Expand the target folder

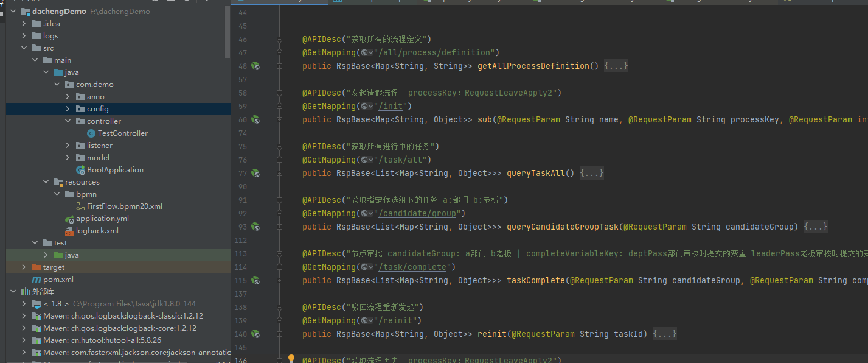click(x=24, y=267)
